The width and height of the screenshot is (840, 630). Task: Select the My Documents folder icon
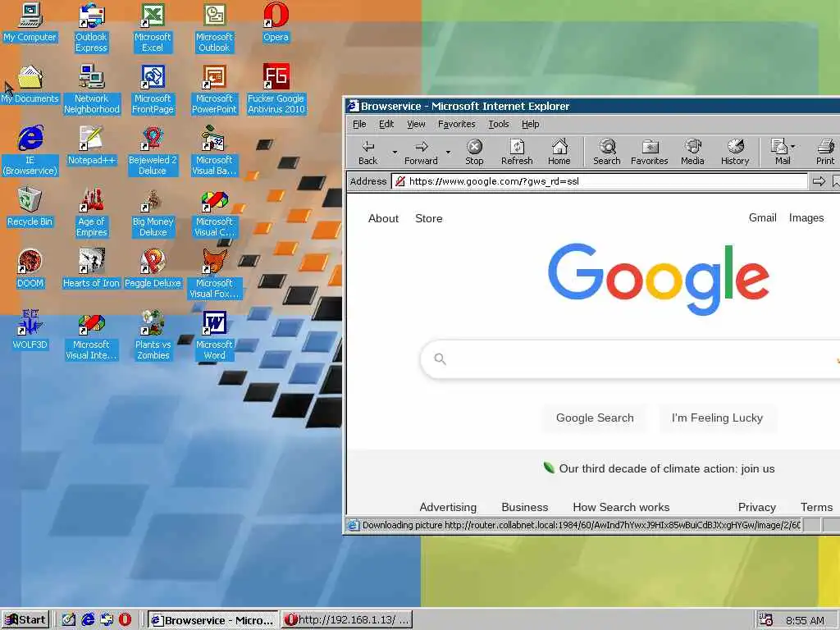30,84
